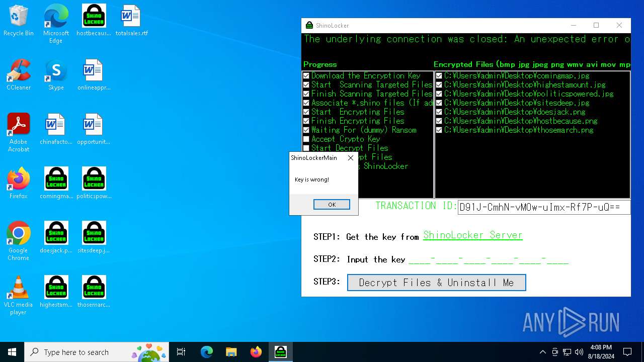
Task: Open File Explorer from taskbar
Action: pos(231,352)
